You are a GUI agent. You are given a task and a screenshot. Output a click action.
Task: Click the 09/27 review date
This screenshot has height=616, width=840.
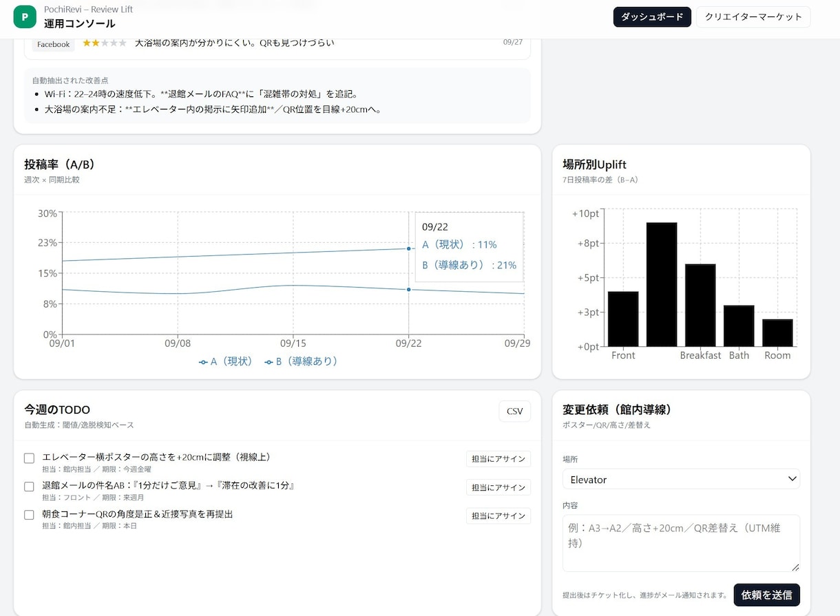[x=513, y=42]
